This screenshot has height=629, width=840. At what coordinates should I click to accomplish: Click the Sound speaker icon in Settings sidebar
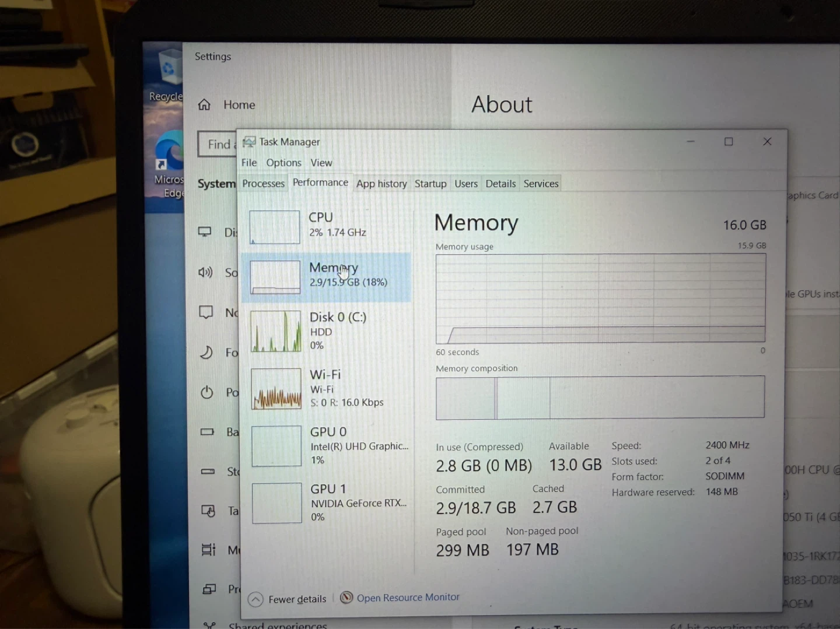205,272
